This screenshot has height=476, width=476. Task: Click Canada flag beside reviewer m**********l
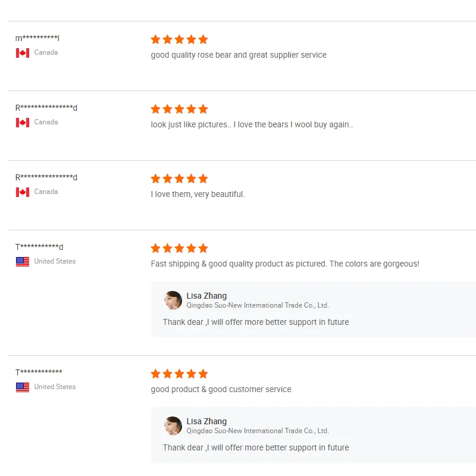coord(23,53)
